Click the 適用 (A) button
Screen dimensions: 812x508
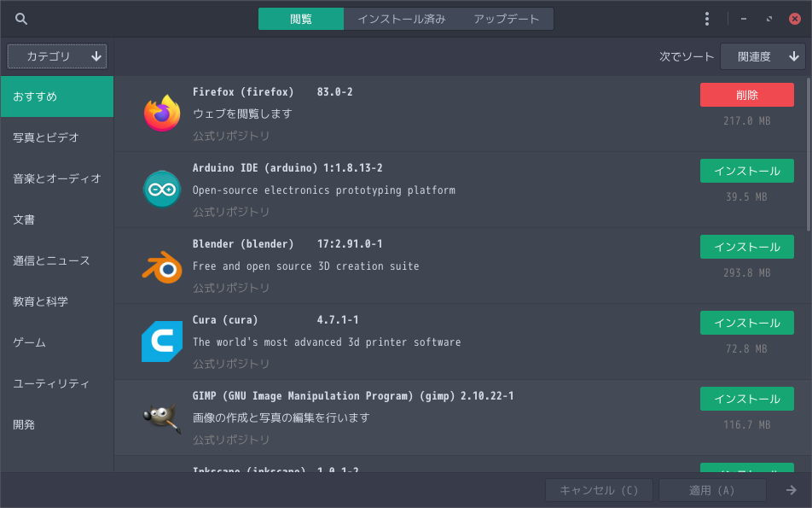(712, 490)
